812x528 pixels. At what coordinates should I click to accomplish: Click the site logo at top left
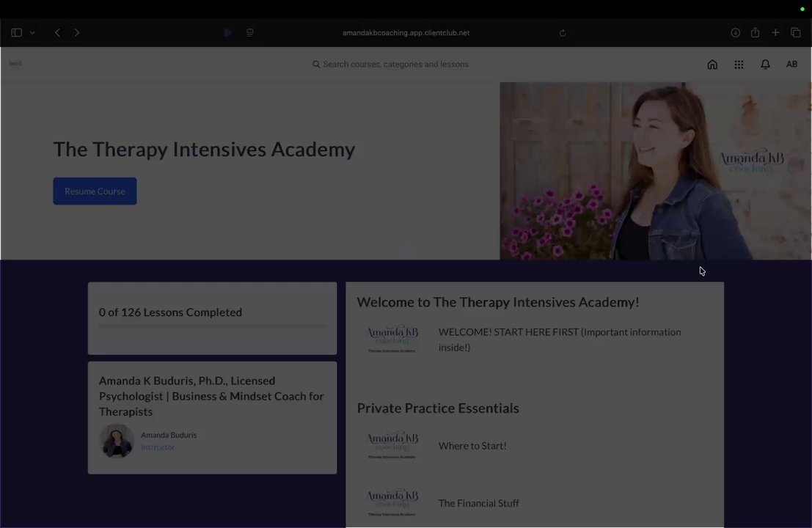15,64
